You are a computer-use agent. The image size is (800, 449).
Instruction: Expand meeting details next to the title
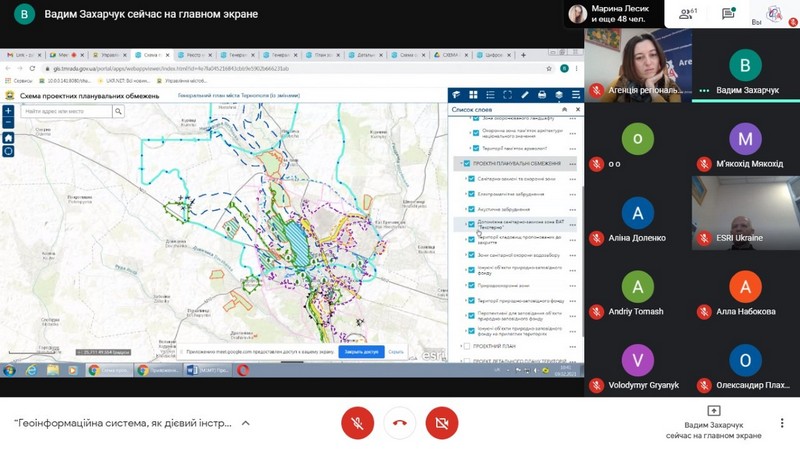coord(245,423)
